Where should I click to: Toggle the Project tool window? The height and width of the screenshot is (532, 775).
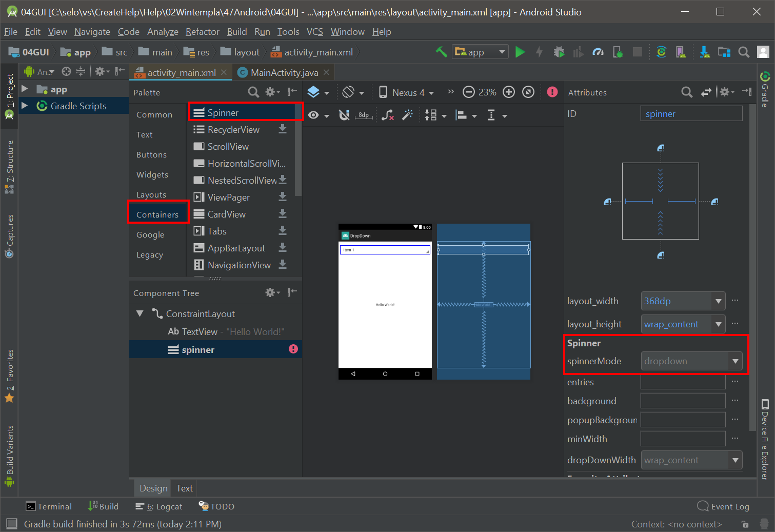tap(9, 96)
